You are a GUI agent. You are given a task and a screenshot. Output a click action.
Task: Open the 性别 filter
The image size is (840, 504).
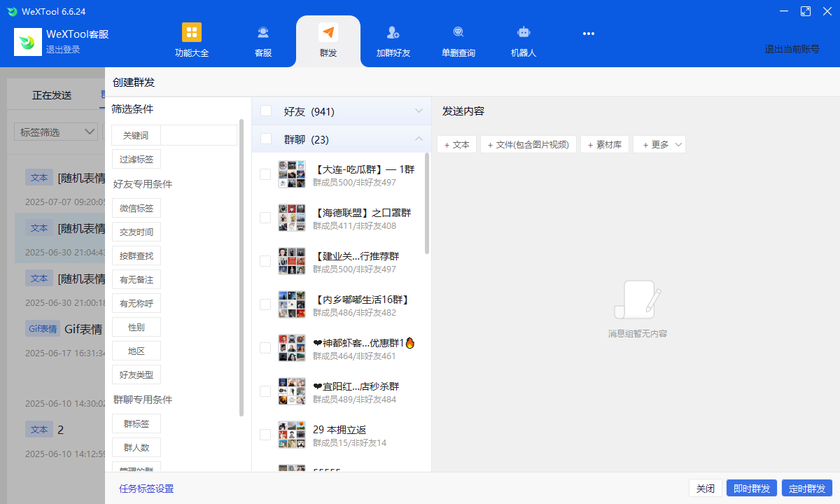136,327
